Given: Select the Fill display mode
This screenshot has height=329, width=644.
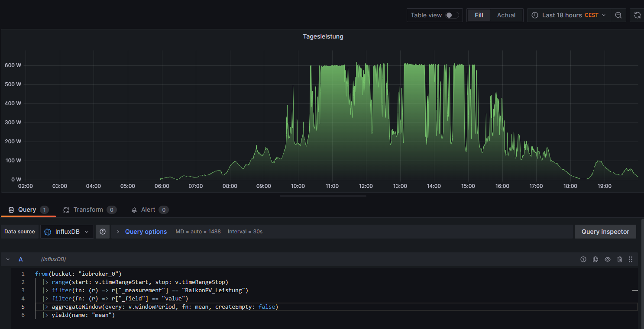Looking at the screenshot, I should pos(479,15).
